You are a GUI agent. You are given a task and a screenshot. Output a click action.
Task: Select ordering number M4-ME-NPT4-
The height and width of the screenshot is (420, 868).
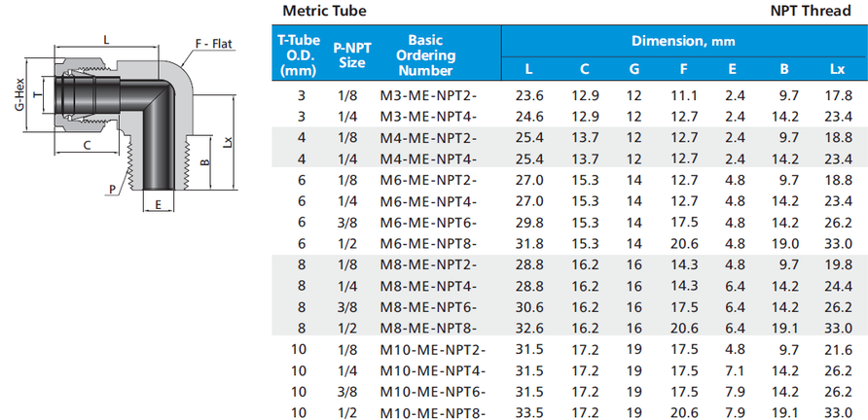(427, 158)
